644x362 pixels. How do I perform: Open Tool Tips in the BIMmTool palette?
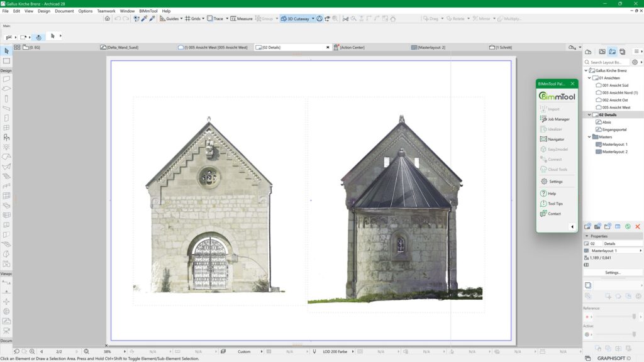(555, 203)
